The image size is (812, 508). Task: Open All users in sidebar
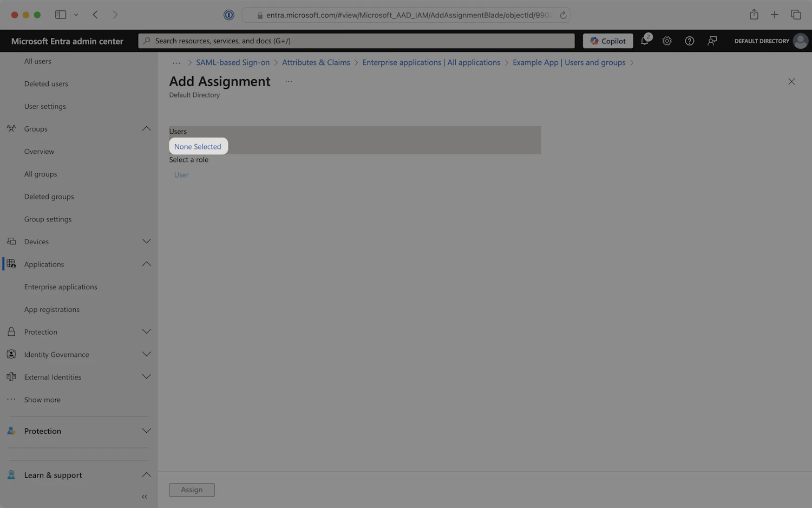pos(38,61)
